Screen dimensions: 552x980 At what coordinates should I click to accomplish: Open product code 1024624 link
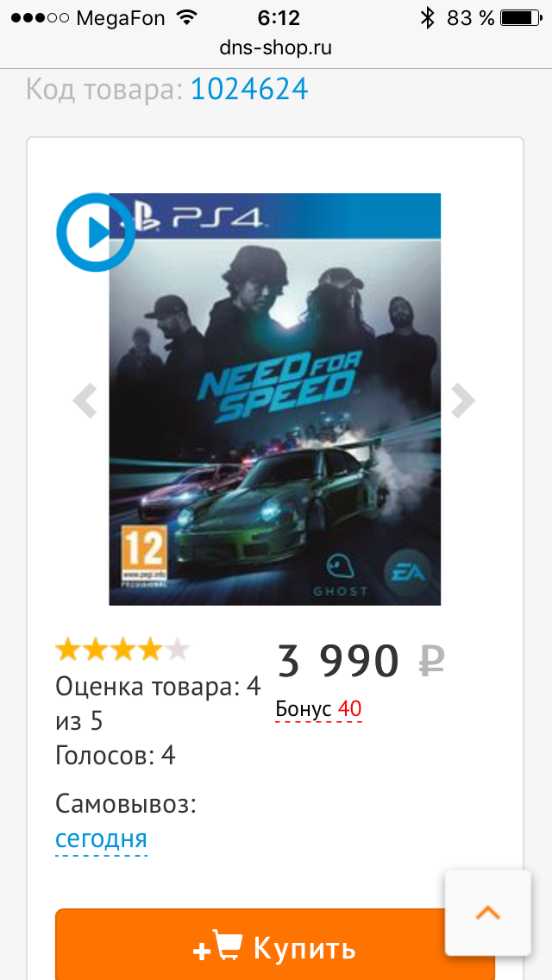click(x=249, y=89)
